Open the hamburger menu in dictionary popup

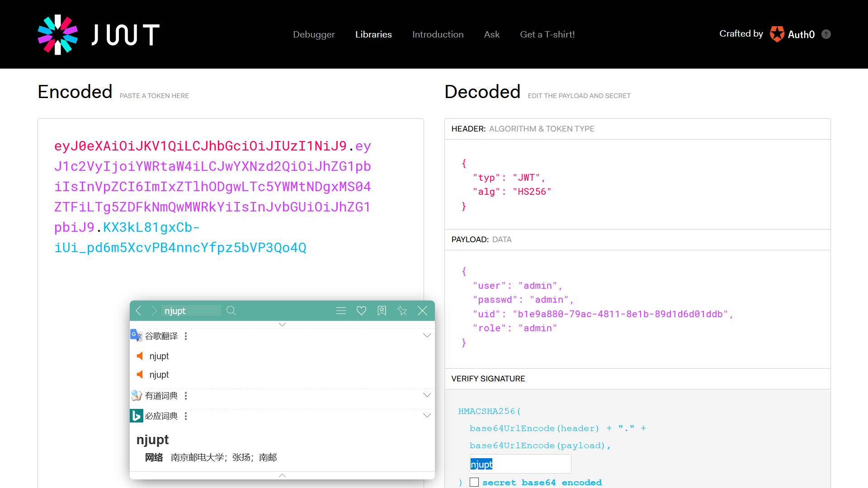tap(341, 311)
